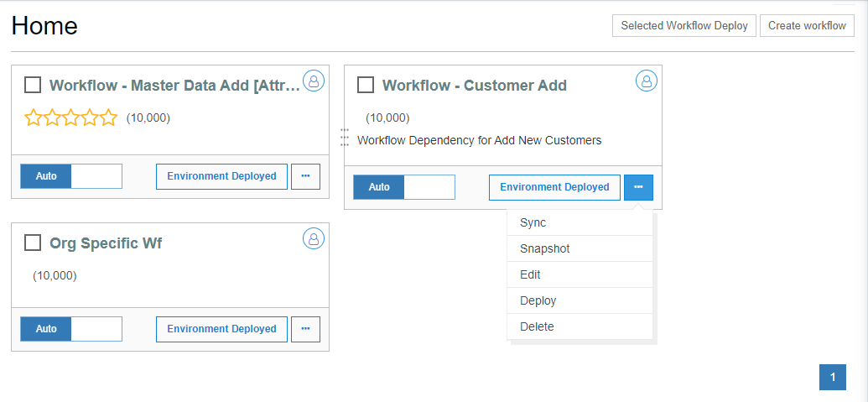Open more options on Org Specific Wf card
This screenshot has width=868, height=402.
point(305,329)
